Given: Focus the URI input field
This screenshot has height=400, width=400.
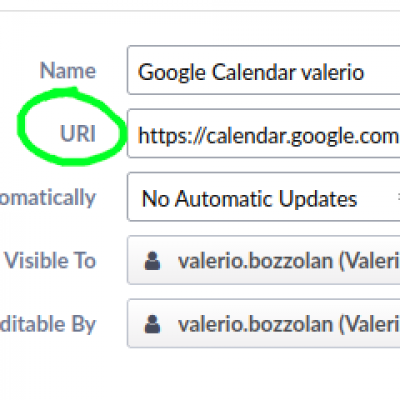Looking at the screenshot, I should (x=263, y=133).
